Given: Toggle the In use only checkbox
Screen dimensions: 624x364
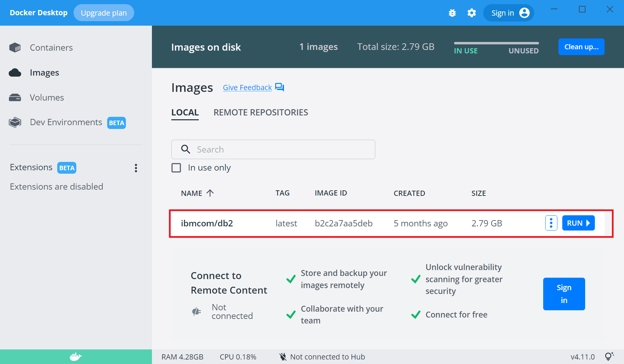Looking at the screenshot, I should tap(176, 168).
